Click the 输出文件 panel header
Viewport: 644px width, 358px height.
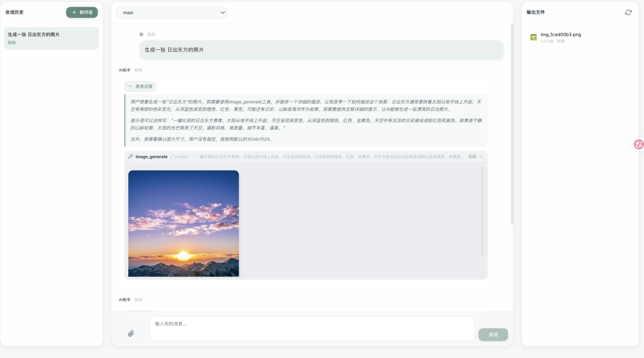point(535,13)
